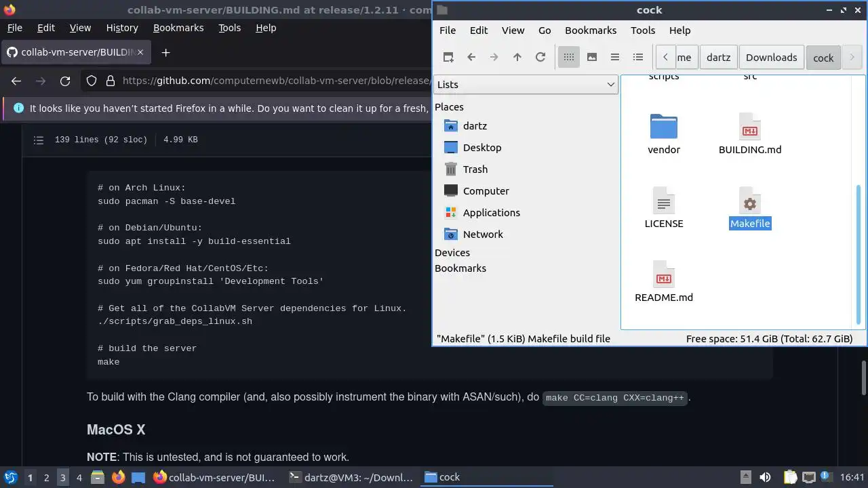Launch file manager from panel quick launch
This screenshot has height=488, width=868.
(x=97, y=477)
